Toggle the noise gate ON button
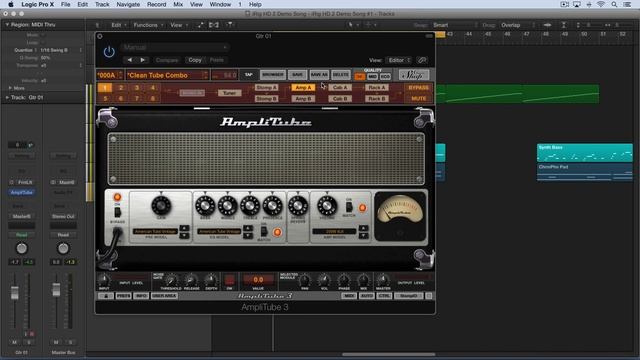Image resolution: width=640 pixels, height=360 pixels. pos(229,280)
